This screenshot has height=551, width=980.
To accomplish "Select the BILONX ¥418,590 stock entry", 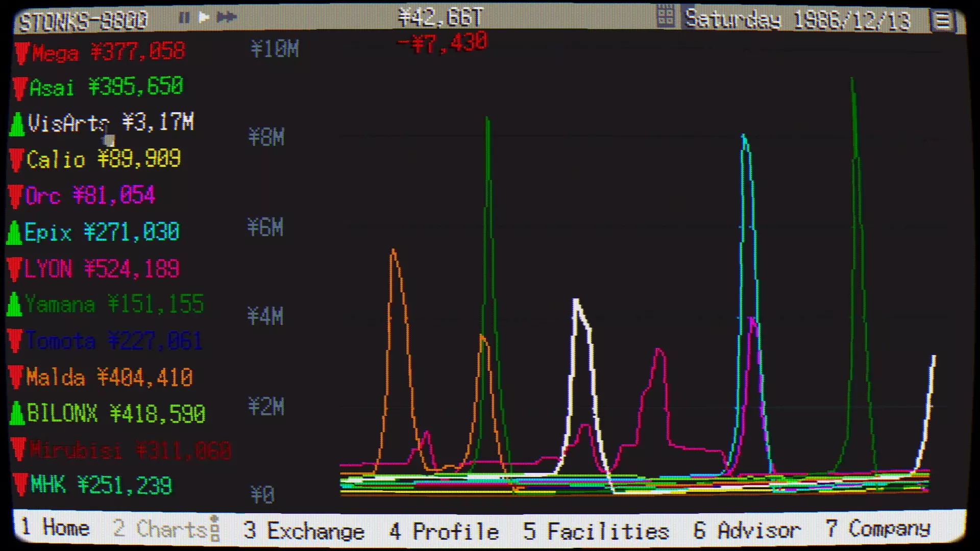I will coord(115,414).
